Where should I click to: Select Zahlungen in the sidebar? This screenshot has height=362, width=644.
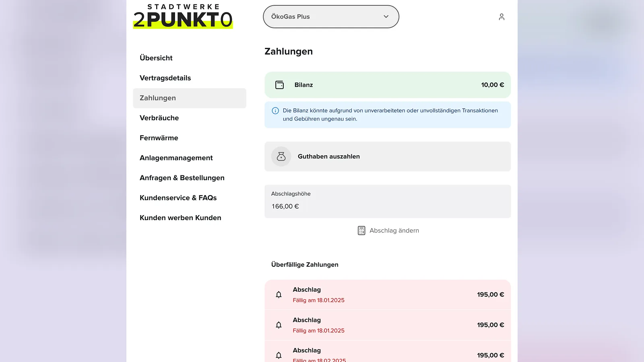point(190,98)
